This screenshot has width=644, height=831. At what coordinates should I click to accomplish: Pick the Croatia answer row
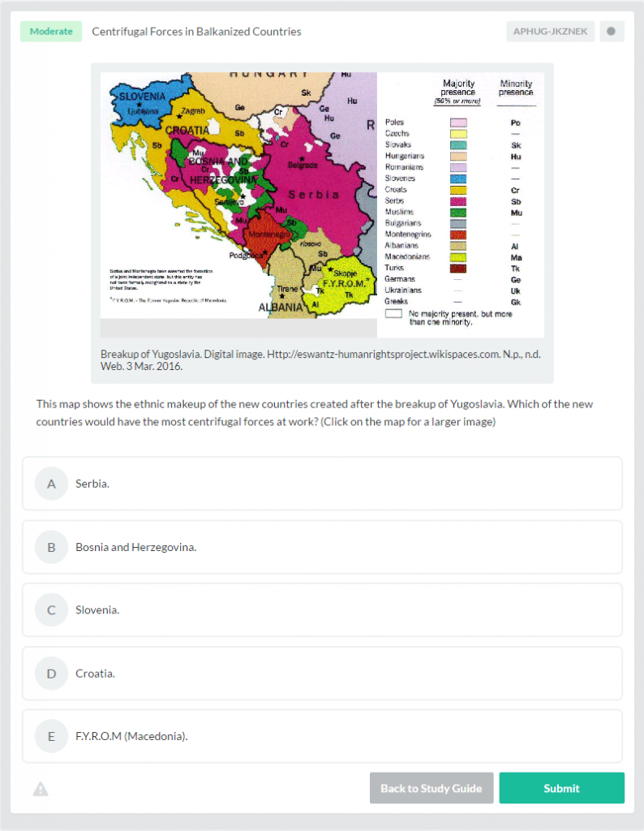322,674
